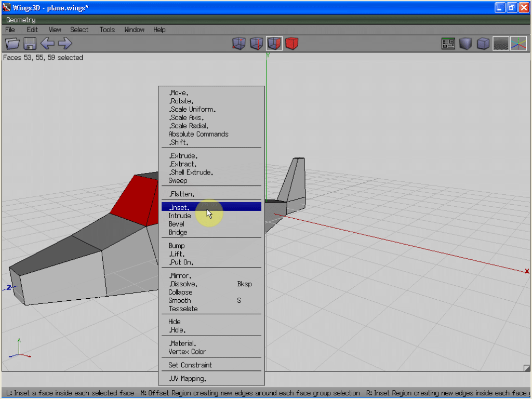Choose Shell Extrude from the context menu
Screen dimensions: 532x399
191,172
